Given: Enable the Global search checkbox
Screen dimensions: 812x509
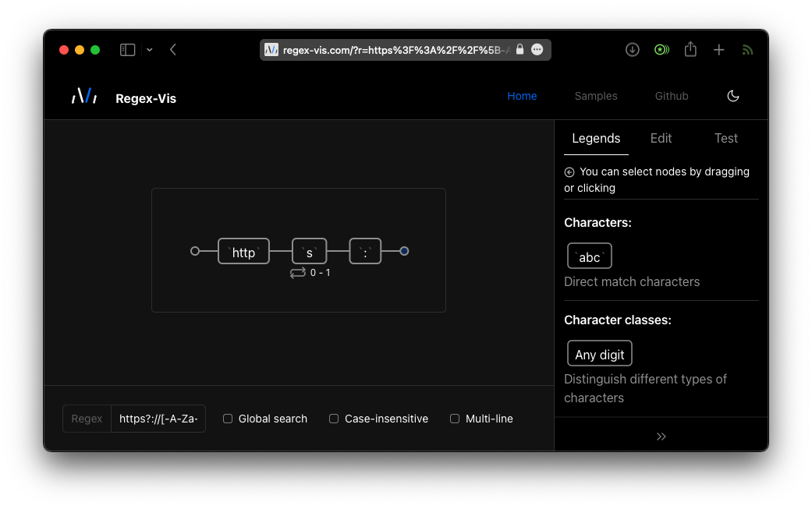Looking at the screenshot, I should pos(228,419).
